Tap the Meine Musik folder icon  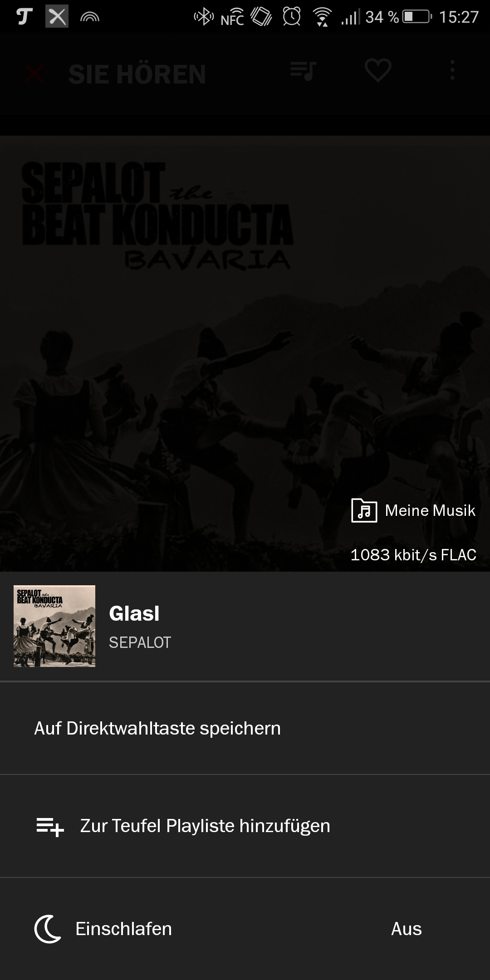pyautogui.click(x=364, y=510)
